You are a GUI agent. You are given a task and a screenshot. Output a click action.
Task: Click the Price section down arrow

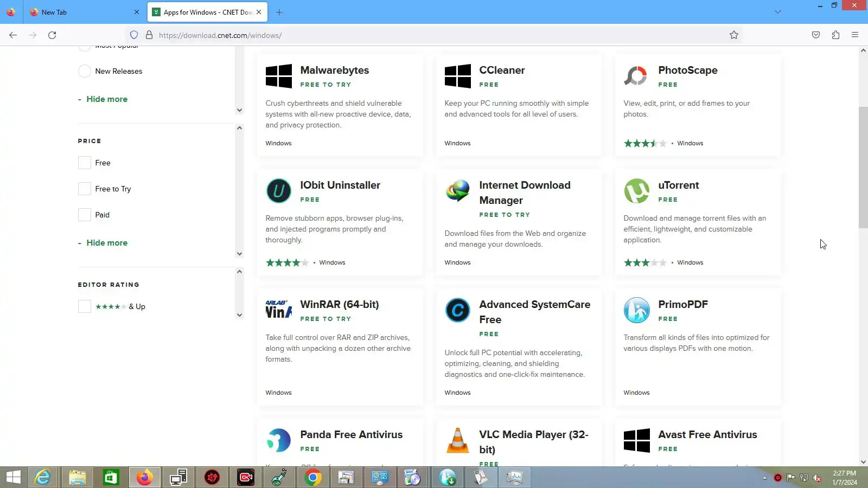[239, 254]
